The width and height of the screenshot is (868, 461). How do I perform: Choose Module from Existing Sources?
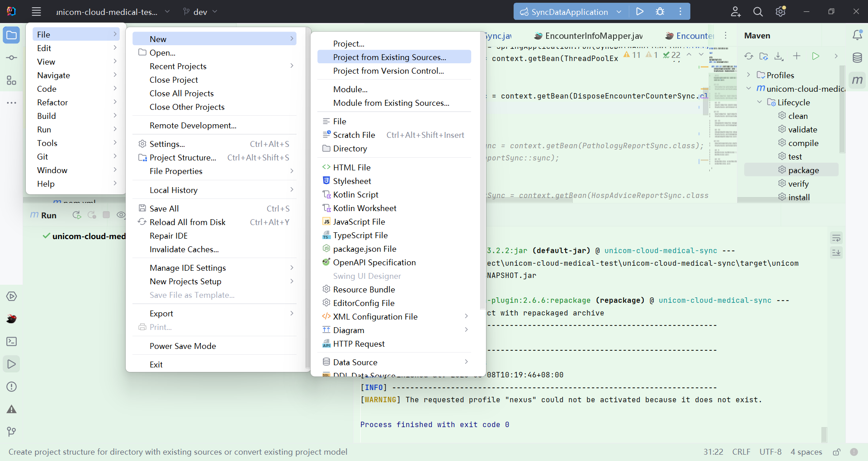coord(394,103)
